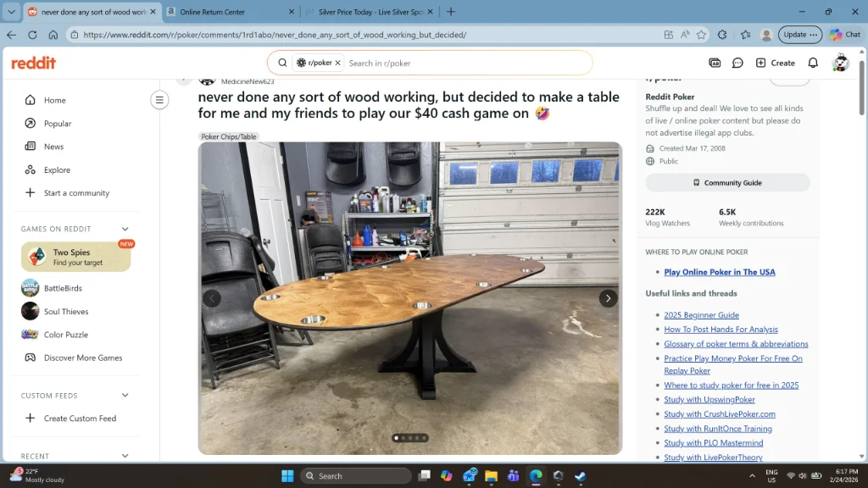Open 2025 Beginner Guide link
Screen dimensions: 868x488
click(701, 315)
